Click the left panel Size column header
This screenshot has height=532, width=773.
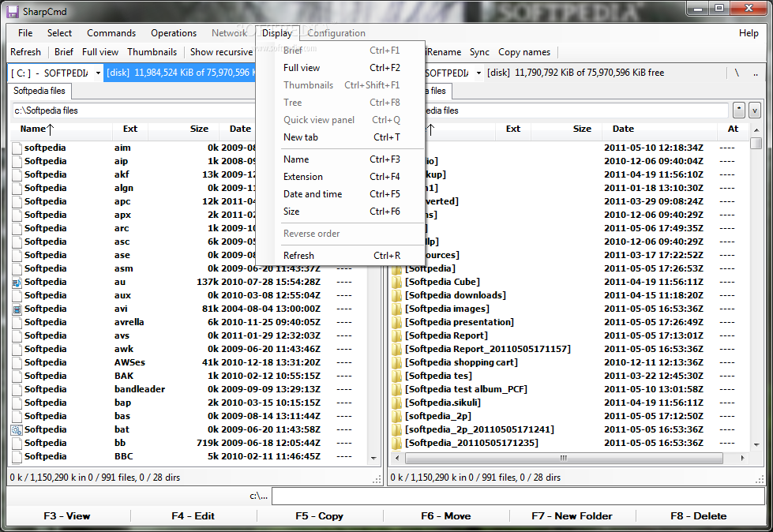tap(182, 129)
